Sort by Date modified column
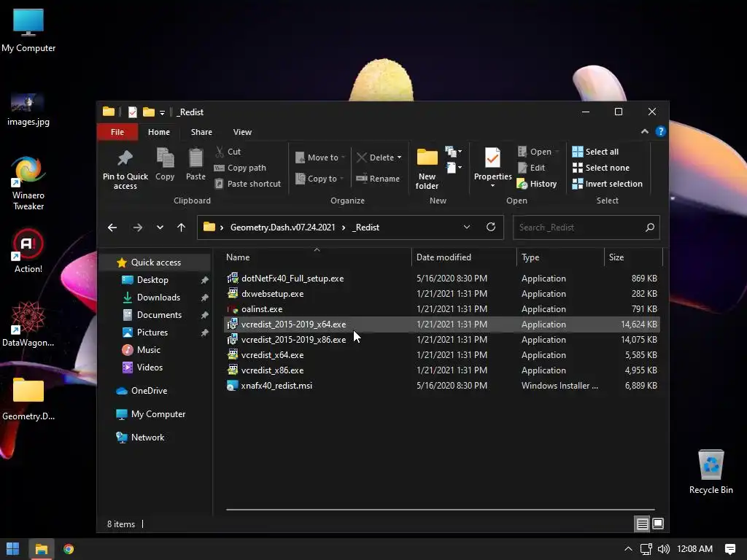 tap(463, 257)
